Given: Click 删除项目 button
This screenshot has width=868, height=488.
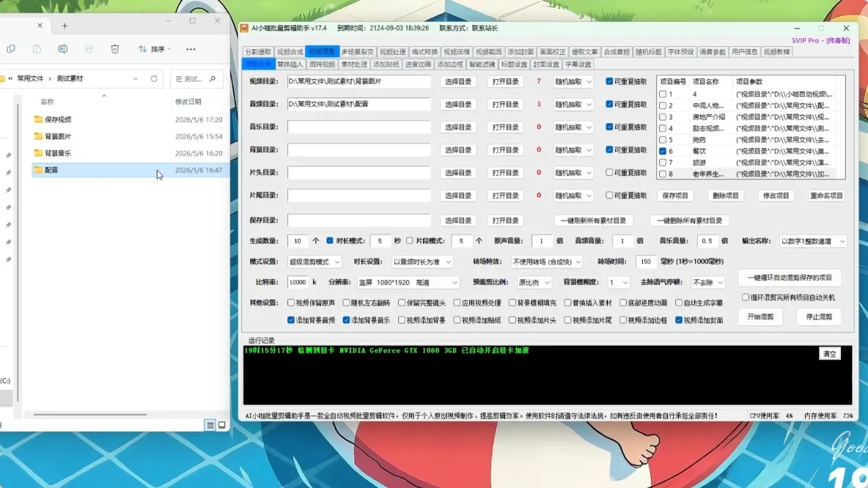Looking at the screenshot, I should click(726, 196).
